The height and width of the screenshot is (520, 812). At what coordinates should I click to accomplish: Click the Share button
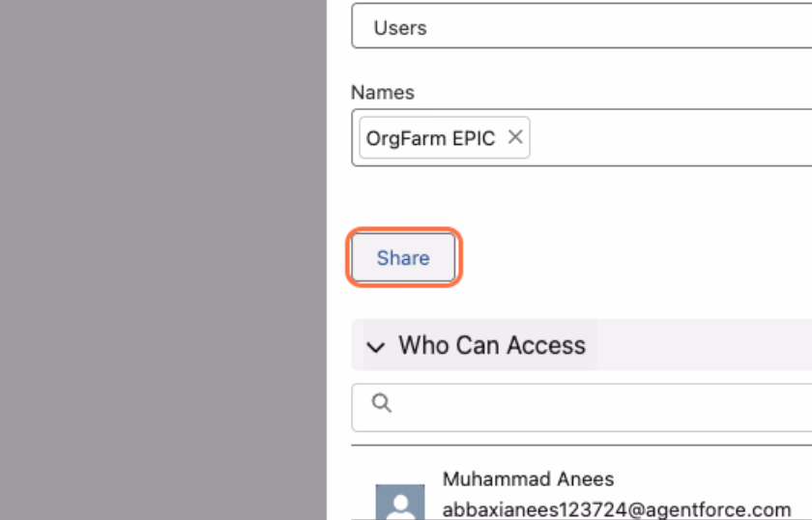(x=403, y=257)
